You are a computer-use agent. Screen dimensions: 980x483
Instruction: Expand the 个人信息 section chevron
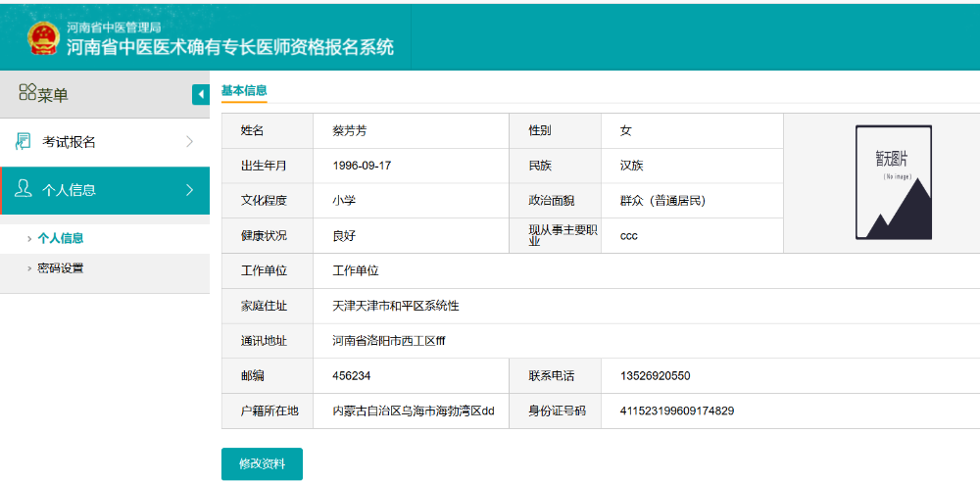pos(189,189)
